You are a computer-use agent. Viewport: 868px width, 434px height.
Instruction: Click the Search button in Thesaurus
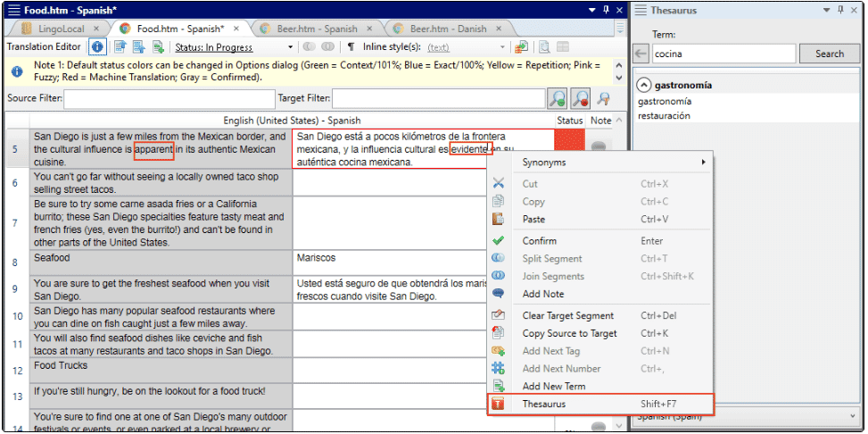coord(830,54)
